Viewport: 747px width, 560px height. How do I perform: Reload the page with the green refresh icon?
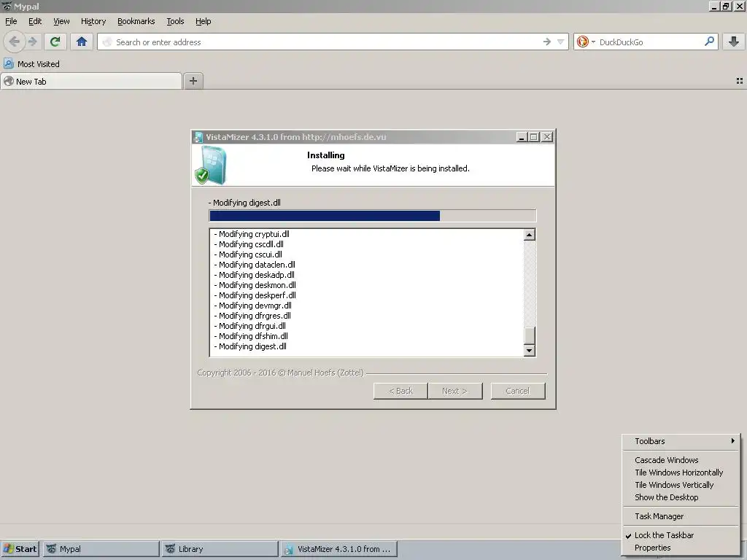(x=55, y=42)
